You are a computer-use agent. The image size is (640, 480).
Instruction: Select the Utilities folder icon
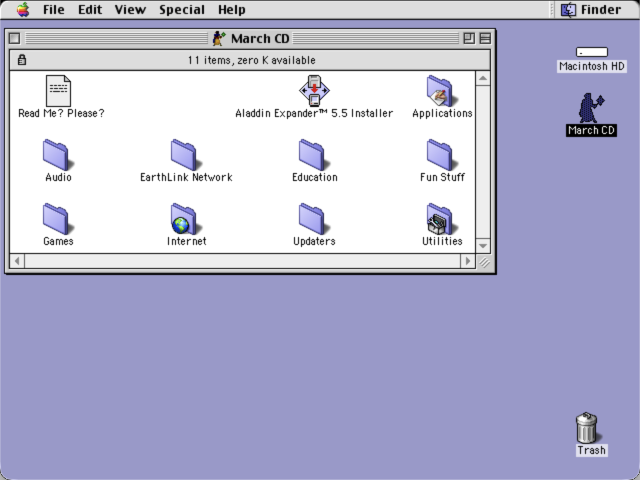[x=442, y=219]
